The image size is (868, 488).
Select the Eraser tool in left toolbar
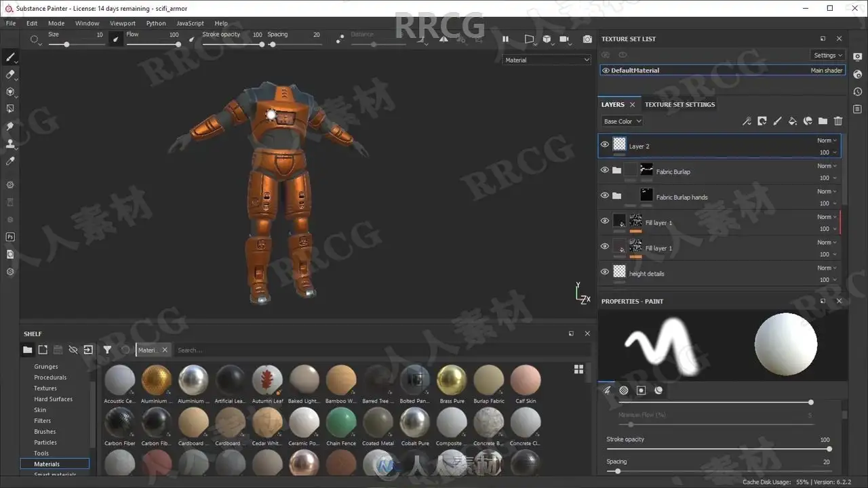point(10,75)
